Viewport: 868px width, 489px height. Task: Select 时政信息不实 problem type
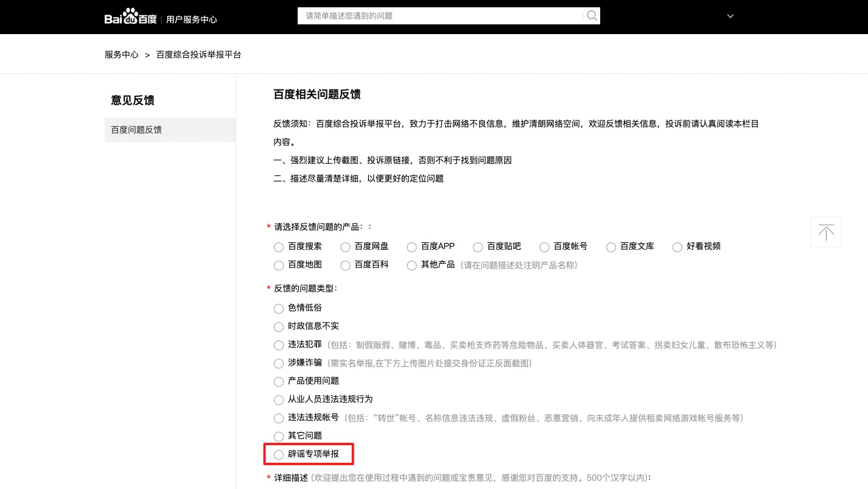coord(279,327)
